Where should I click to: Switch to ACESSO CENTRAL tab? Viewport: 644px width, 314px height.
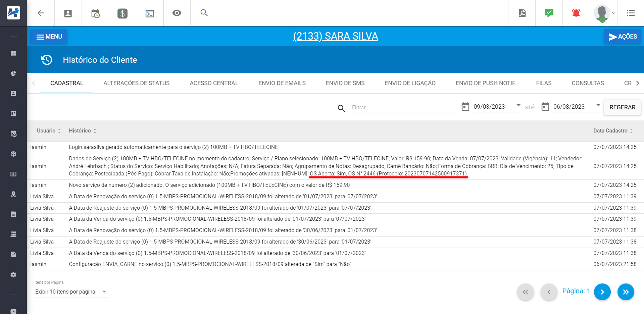tap(214, 83)
